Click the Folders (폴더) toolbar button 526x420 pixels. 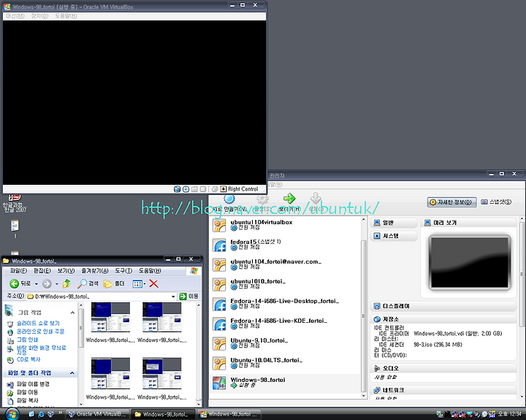coord(114,284)
